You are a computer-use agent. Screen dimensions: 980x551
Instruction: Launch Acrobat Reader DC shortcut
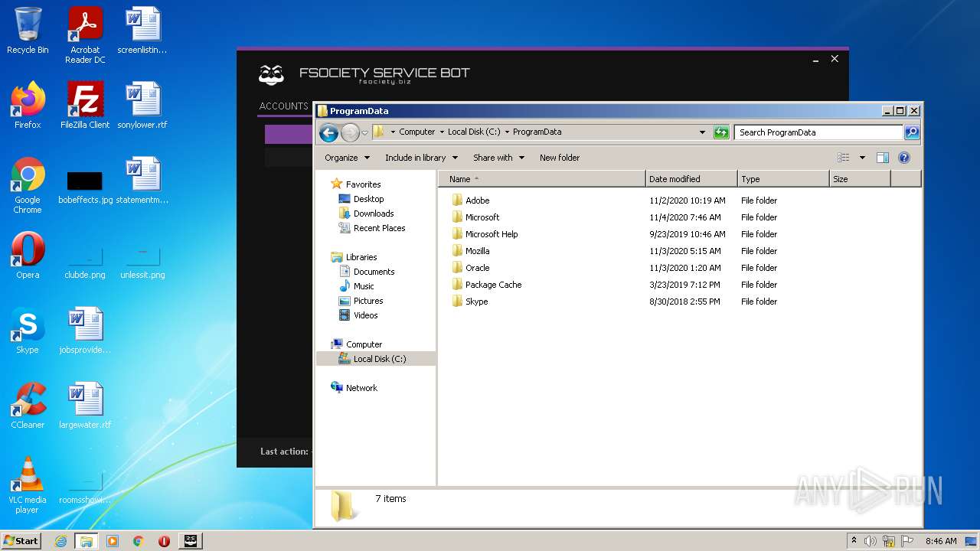point(85,35)
